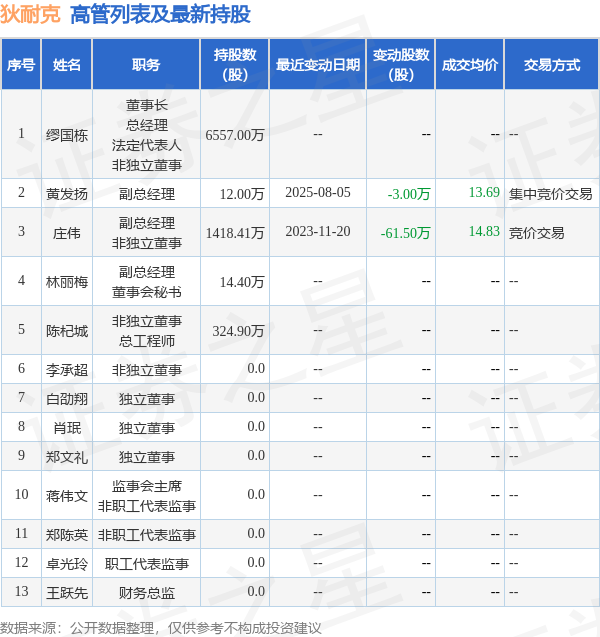The image size is (600, 637).
Task: Click the change value -3.00万
Action: click(x=409, y=194)
